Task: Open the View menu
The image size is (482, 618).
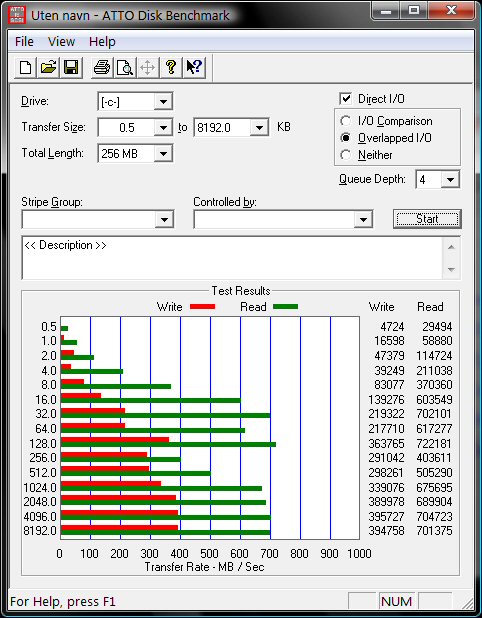Action: tap(61, 41)
